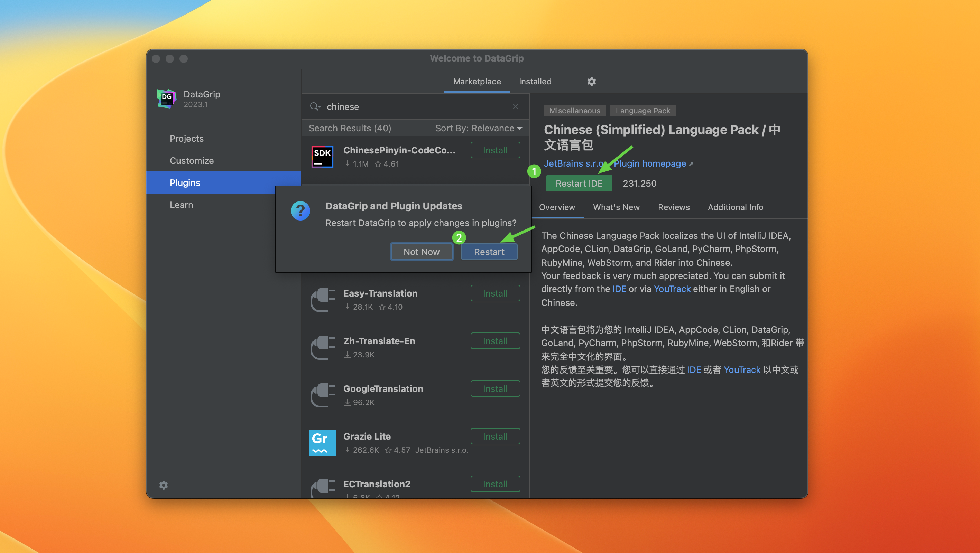Viewport: 980px width, 553px height.
Task: Click the Grazie Lite Gr icon
Action: (x=322, y=443)
